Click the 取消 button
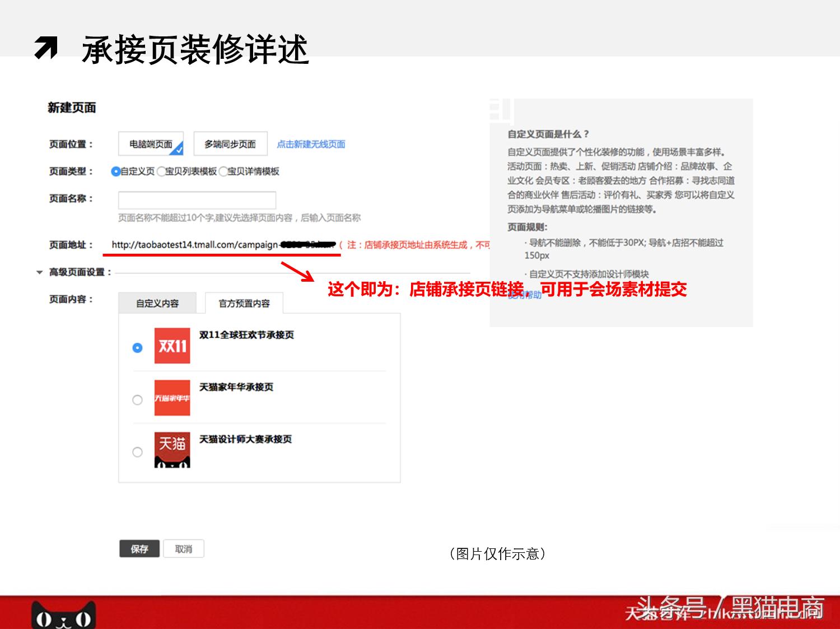Viewport: 840px width, 629px height. pyautogui.click(x=184, y=549)
